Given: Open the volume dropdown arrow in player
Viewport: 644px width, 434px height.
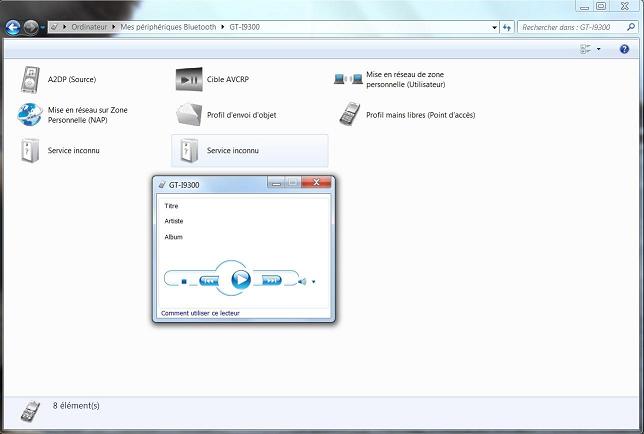Looking at the screenshot, I should (313, 282).
